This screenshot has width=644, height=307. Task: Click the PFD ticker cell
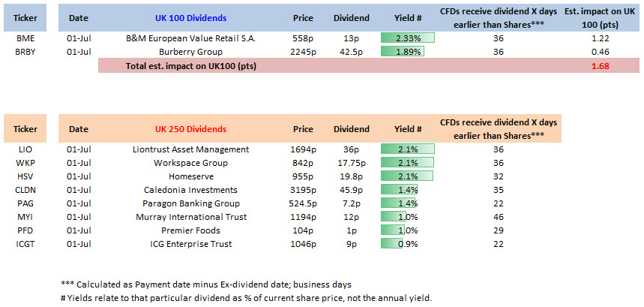pyautogui.click(x=25, y=230)
